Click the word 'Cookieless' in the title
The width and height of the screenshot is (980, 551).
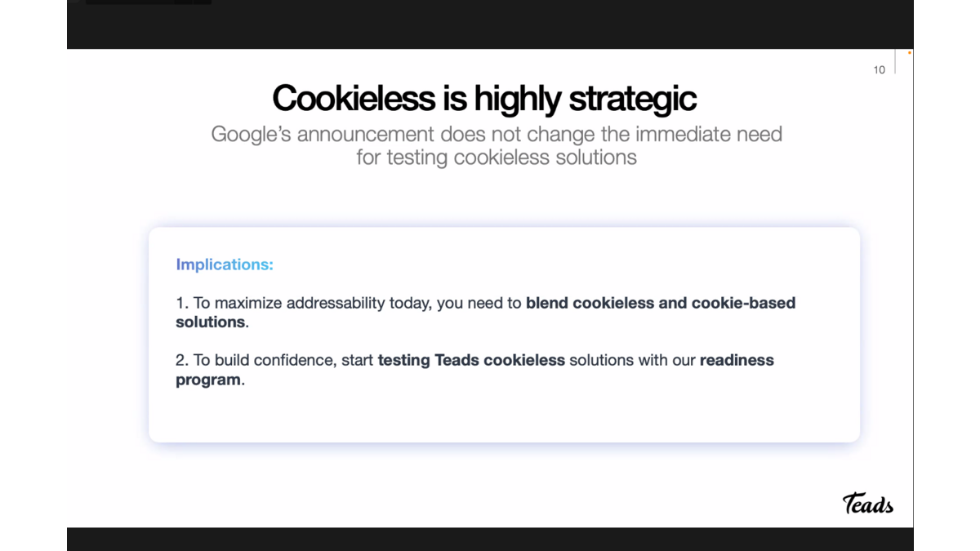pyautogui.click(x=354, y=99)
